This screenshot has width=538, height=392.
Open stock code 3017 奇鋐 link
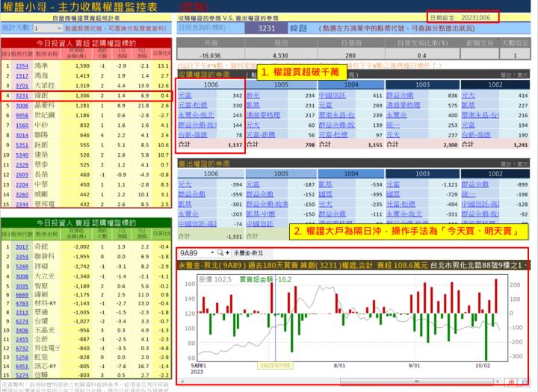pos(22,247)
